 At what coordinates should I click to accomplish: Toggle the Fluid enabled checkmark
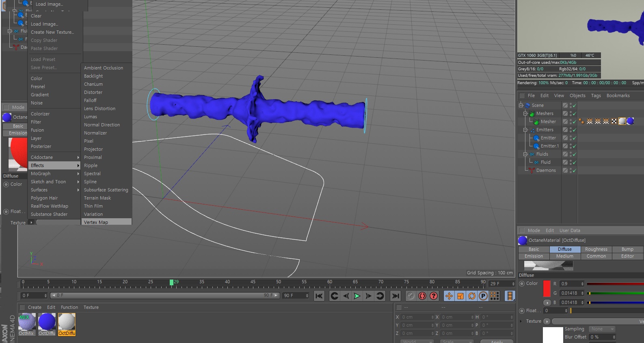click(575, 163)
